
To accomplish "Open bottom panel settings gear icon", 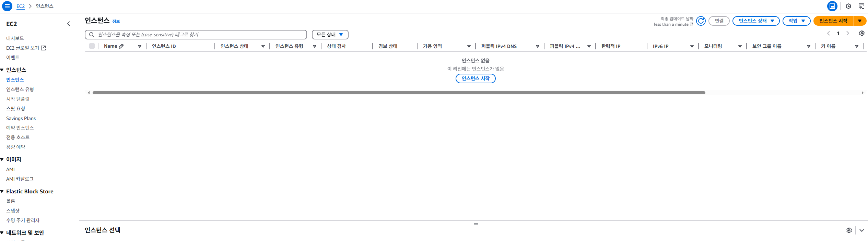I will (849, 230).
